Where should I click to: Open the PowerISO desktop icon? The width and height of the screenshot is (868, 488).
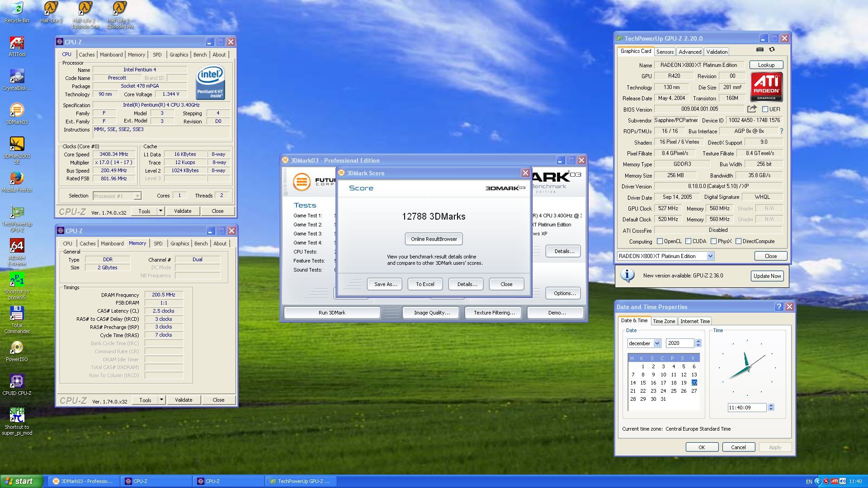(17, 351)
